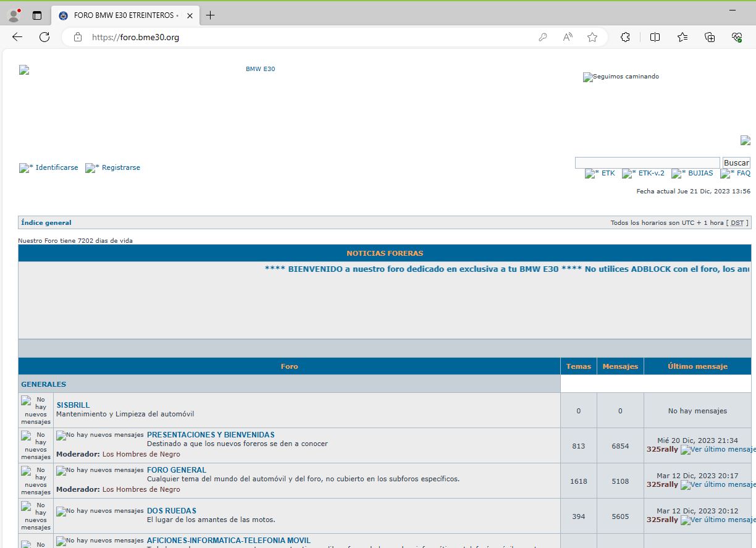
Task: Open browser Extensions menu
Action: 625,37
